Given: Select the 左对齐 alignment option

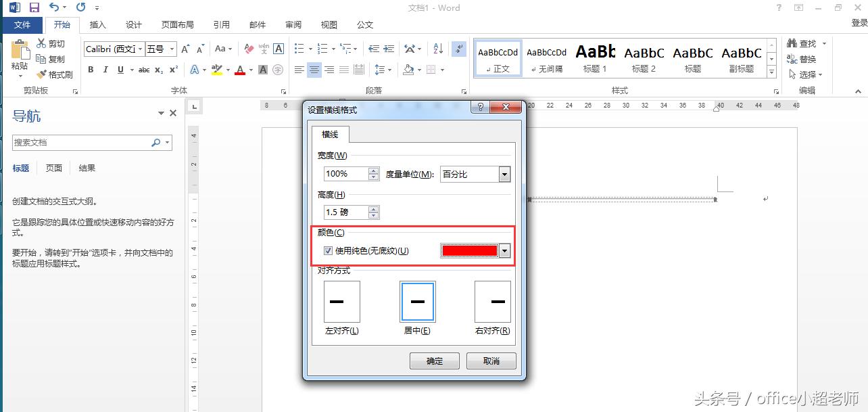Looking at the screenshot, I should pyautogui.click(x=341, y=300).
